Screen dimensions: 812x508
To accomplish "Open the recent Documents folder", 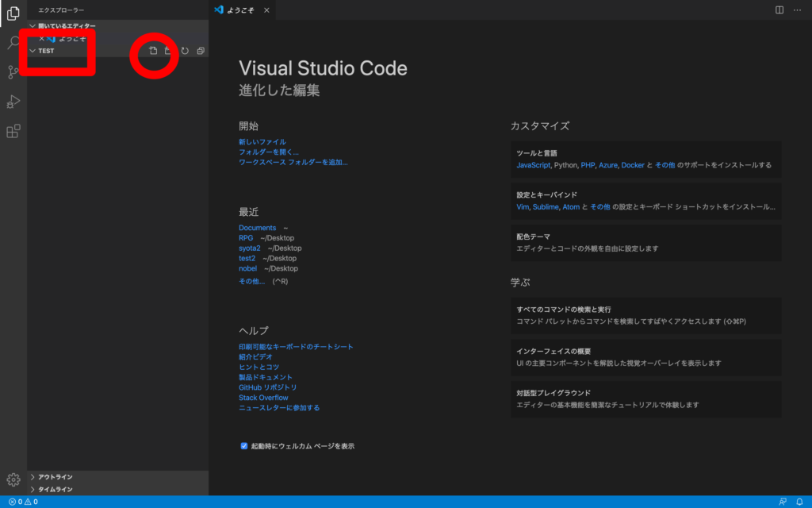I will [x=258, y=228].
